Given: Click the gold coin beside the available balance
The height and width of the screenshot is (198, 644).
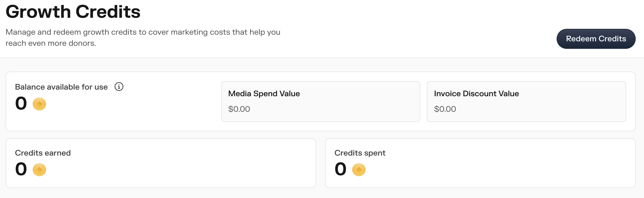Looking at the screenshot, I should [39, 104].
